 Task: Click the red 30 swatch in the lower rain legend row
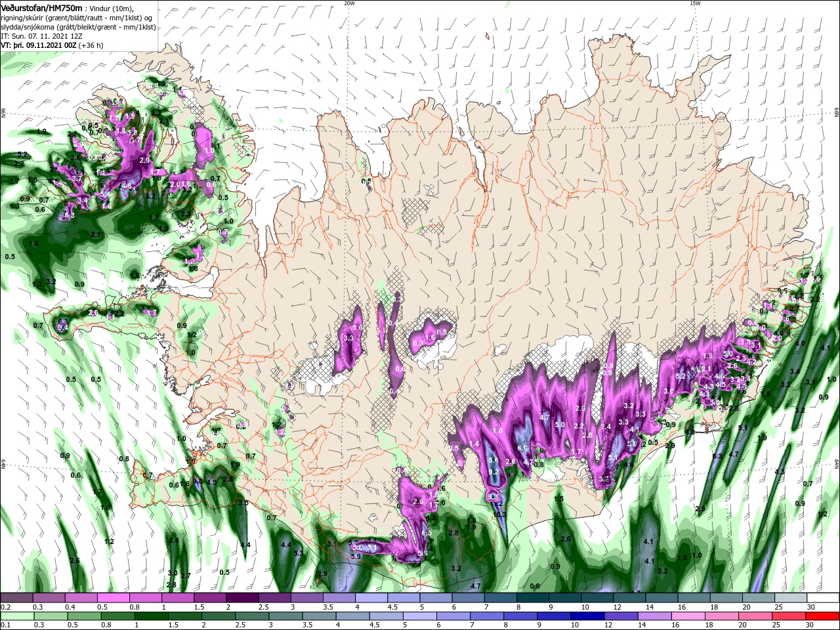[x=824, y=616]
